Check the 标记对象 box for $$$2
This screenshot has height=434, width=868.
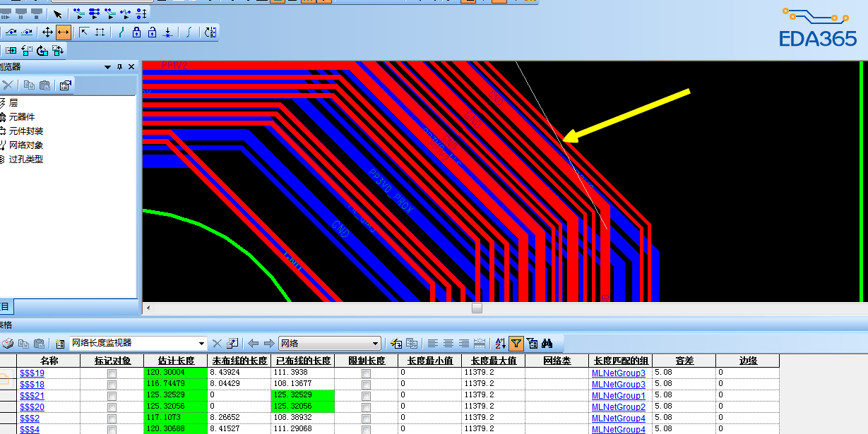[112, 418]
